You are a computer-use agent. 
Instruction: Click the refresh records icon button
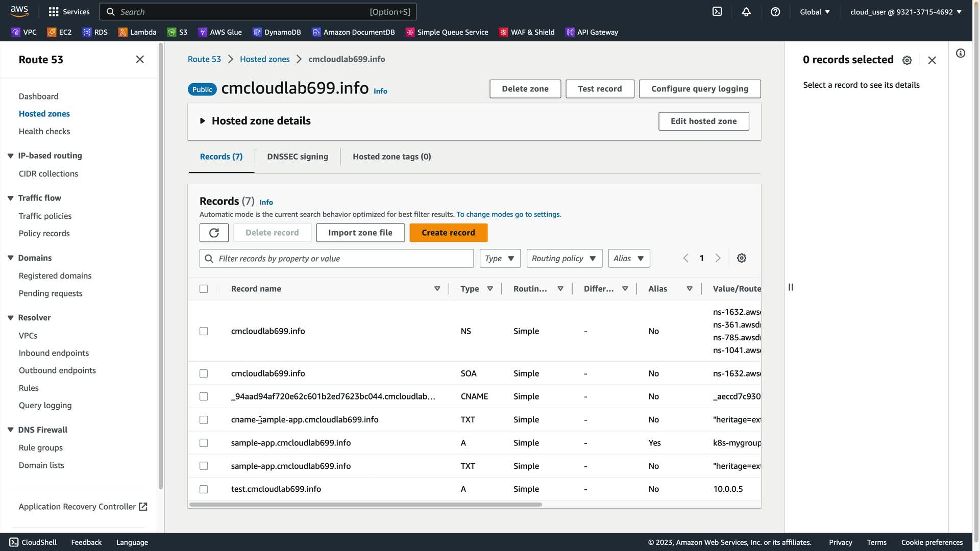tap(214, 233)
